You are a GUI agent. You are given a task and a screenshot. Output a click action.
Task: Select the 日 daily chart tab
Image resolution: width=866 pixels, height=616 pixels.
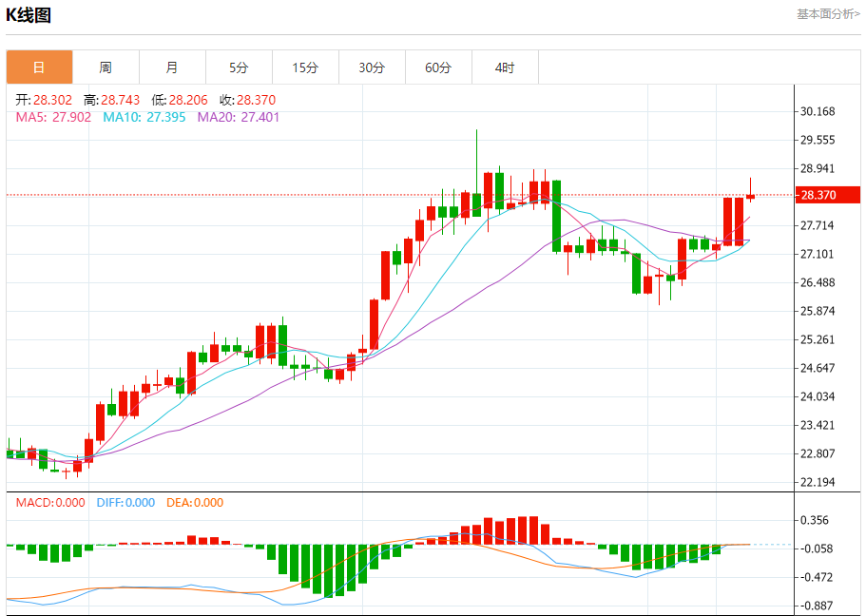(x=39, y=67)
